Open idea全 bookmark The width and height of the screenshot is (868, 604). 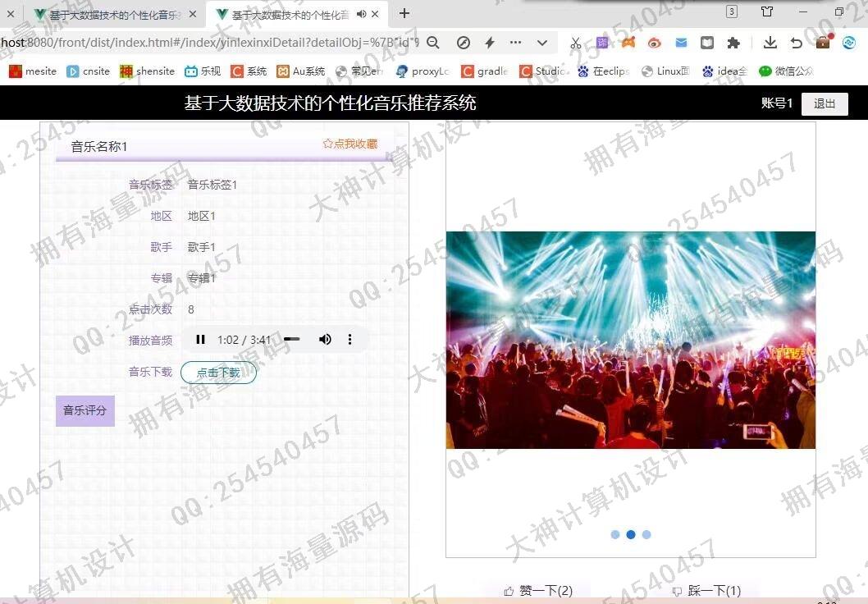click(725, 71)
